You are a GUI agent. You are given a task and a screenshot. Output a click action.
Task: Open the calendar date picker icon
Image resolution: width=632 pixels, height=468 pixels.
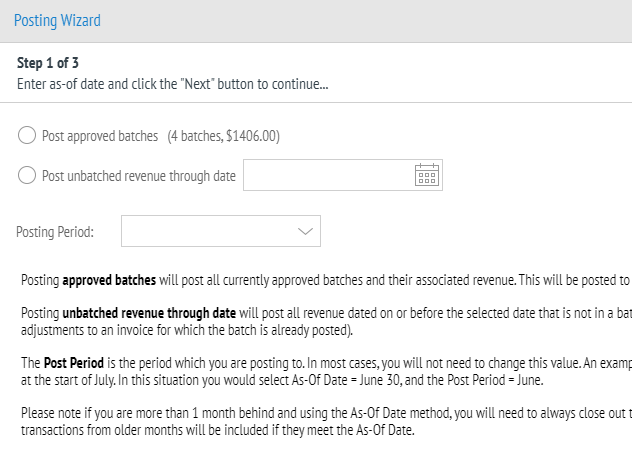coord(427,175)
